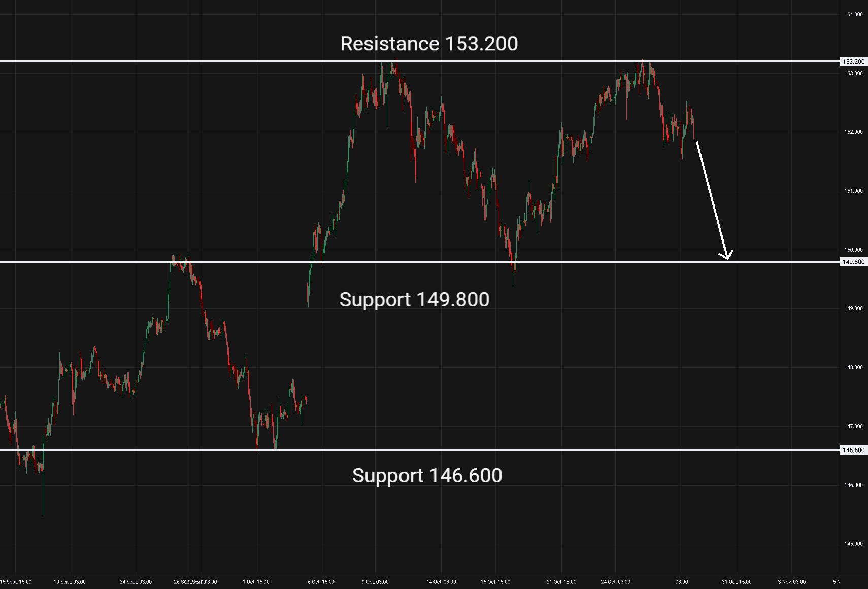Click the 145.000 price axis label
Screen dimensions: 868x589
(853, 544)
